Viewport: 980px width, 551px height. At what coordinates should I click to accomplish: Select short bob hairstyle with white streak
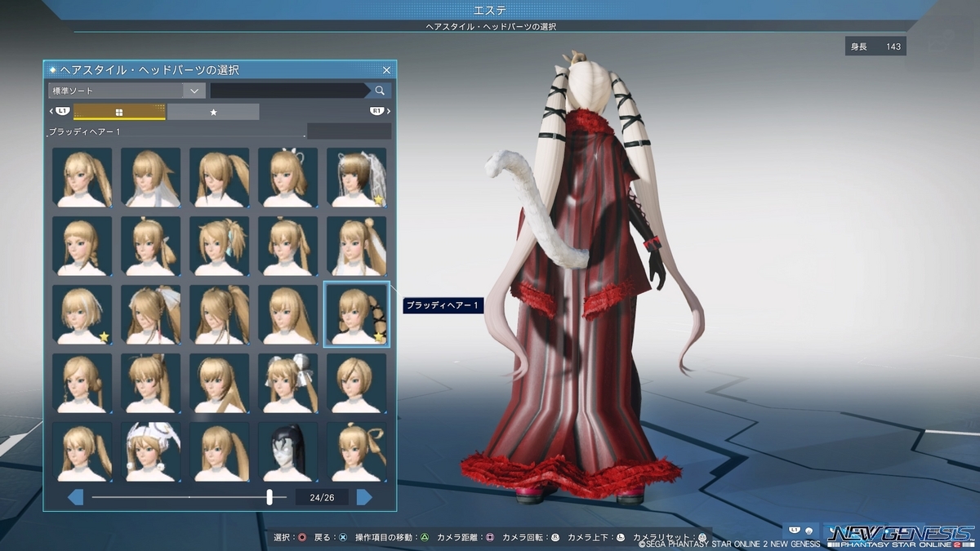(82, 314)
